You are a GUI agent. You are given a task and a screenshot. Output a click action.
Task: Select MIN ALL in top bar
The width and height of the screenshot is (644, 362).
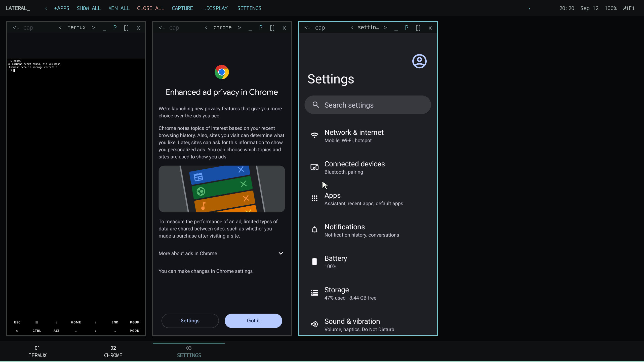[x=119, y=8]
